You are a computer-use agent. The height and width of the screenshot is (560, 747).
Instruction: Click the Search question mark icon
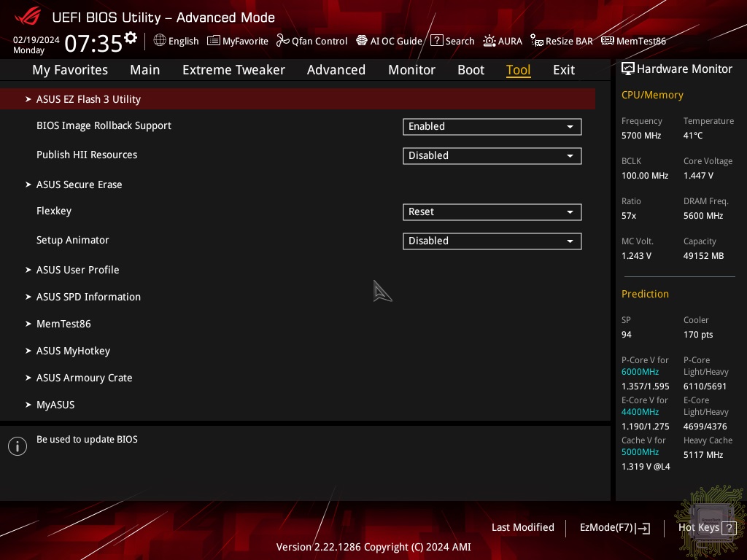436,41
